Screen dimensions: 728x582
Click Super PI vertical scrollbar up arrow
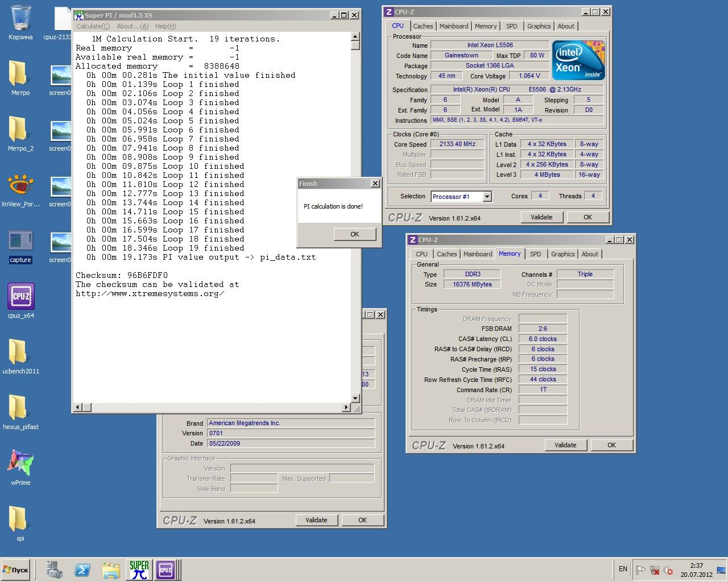(x=355, y=36)
